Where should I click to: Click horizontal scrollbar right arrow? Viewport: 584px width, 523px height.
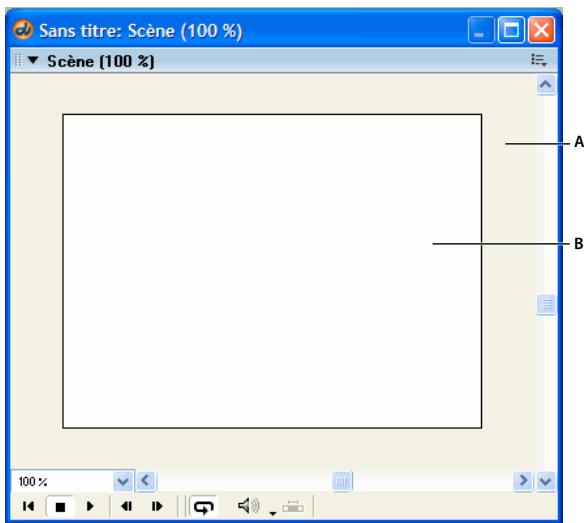point(523,481)
